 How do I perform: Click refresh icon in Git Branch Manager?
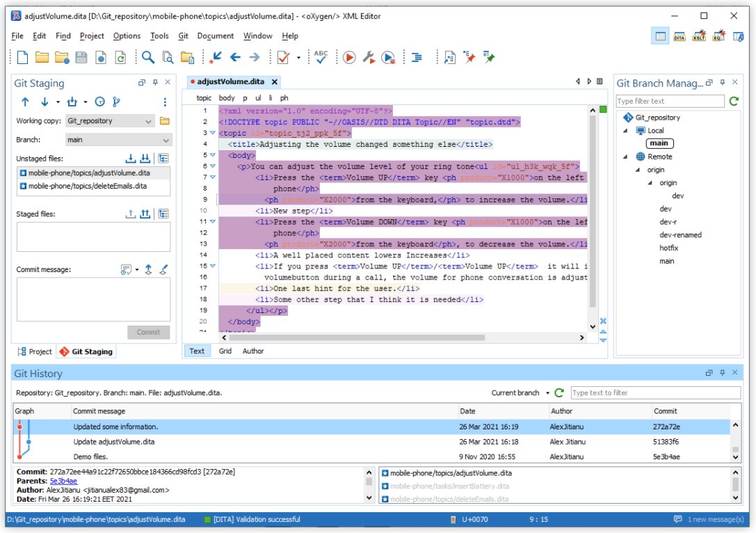point(734,101)
